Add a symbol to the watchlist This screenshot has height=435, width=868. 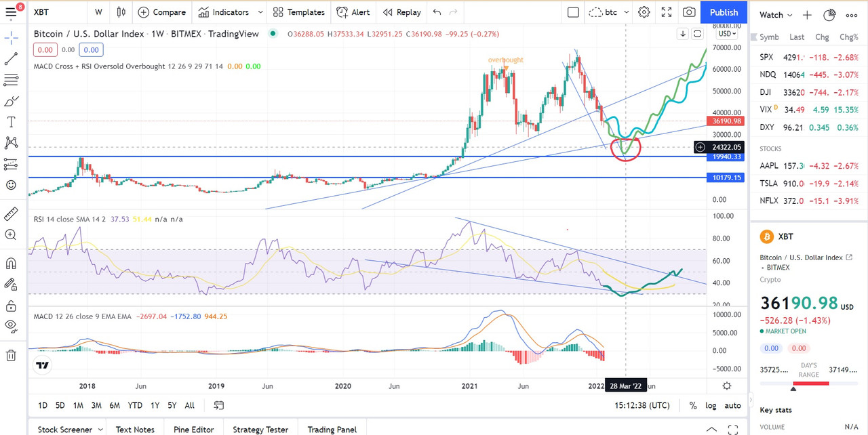click(x=807, y=15)
